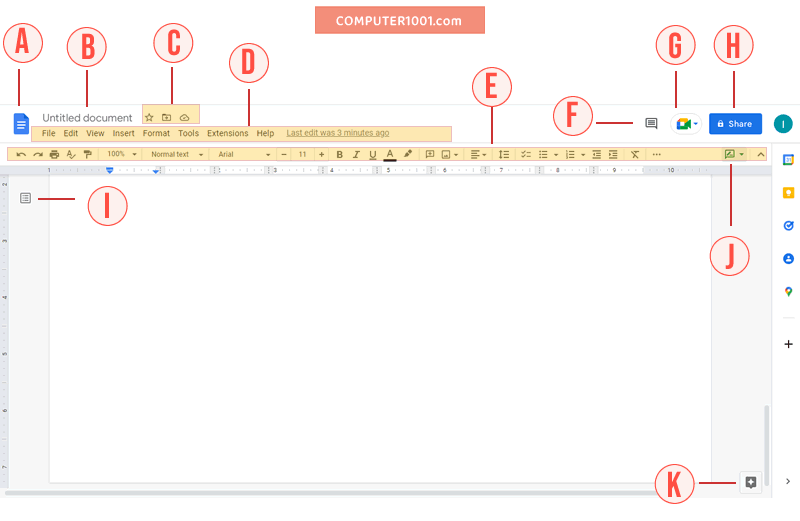Open the Help menu

265,133
